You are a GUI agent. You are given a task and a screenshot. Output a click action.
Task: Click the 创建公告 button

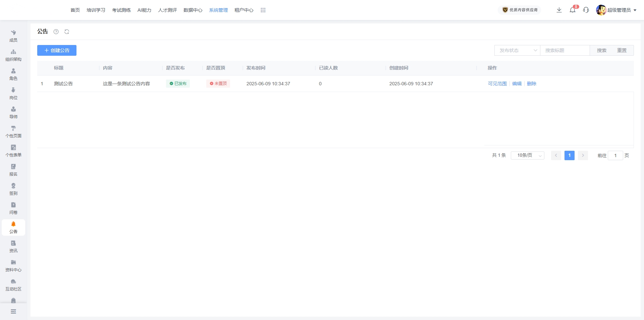pos(57,50)
